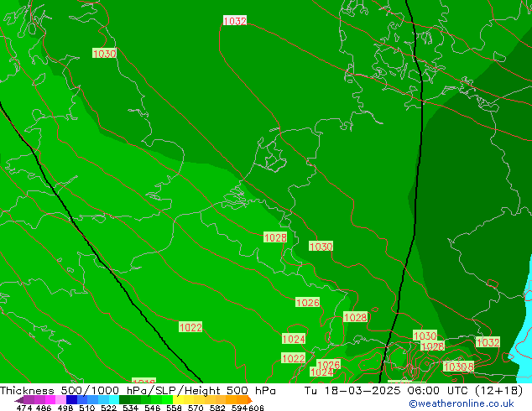532x411 pixels.
Task: Click the map title 'Thickness 500/1000 hPa/SLP/Height 500 hPa'
Action: click(x=138, y=391)
